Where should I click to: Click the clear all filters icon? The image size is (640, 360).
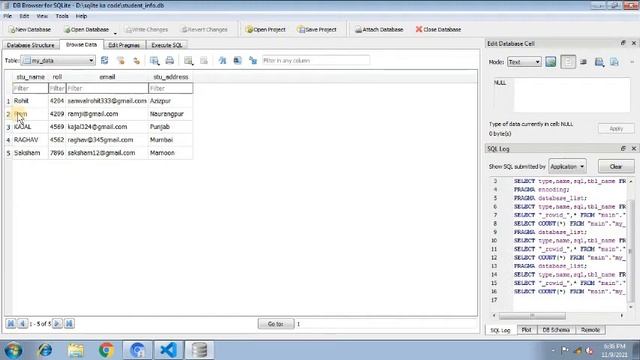click(121, 60)
